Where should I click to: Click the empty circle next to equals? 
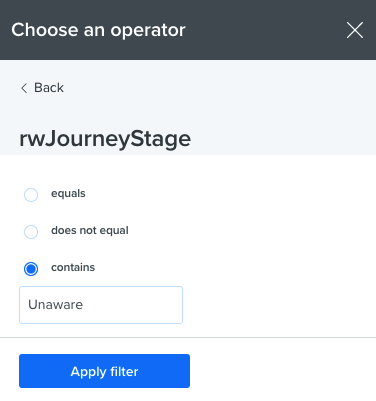31,195
